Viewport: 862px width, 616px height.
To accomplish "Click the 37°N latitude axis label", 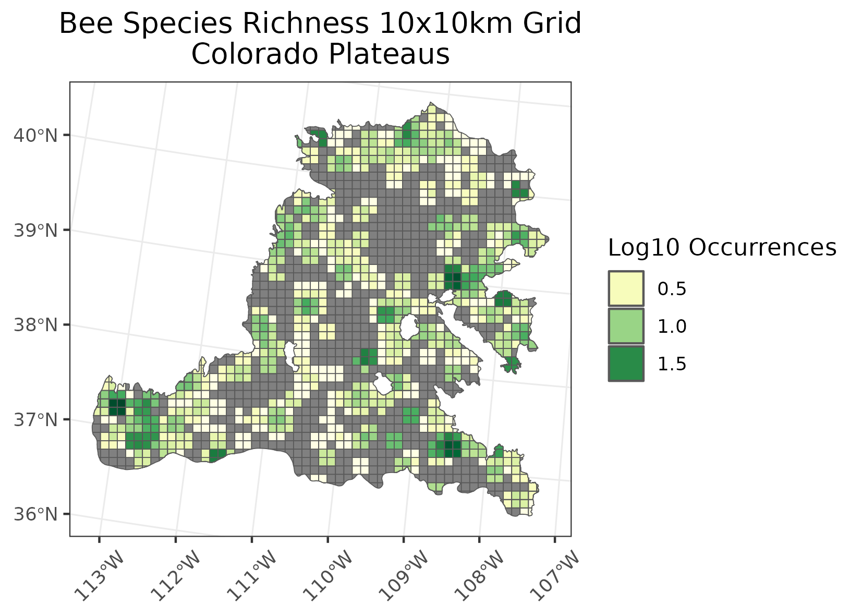I will point(35,419).
